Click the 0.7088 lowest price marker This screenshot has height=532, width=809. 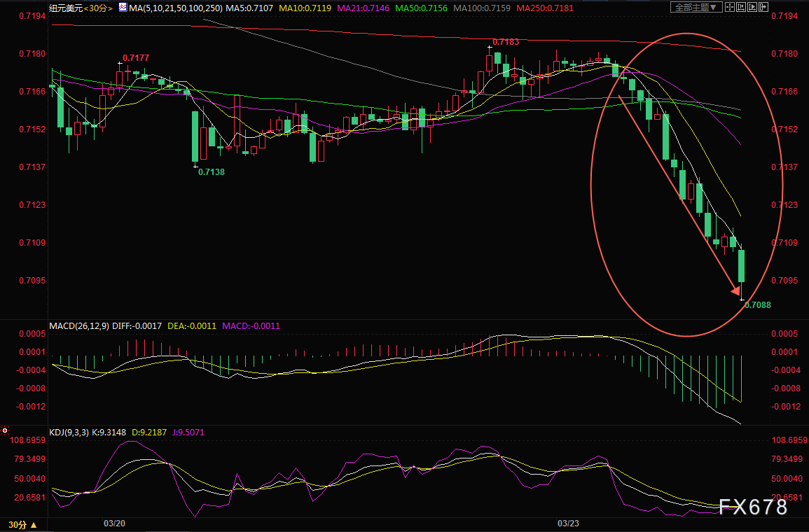coord(758,304)
